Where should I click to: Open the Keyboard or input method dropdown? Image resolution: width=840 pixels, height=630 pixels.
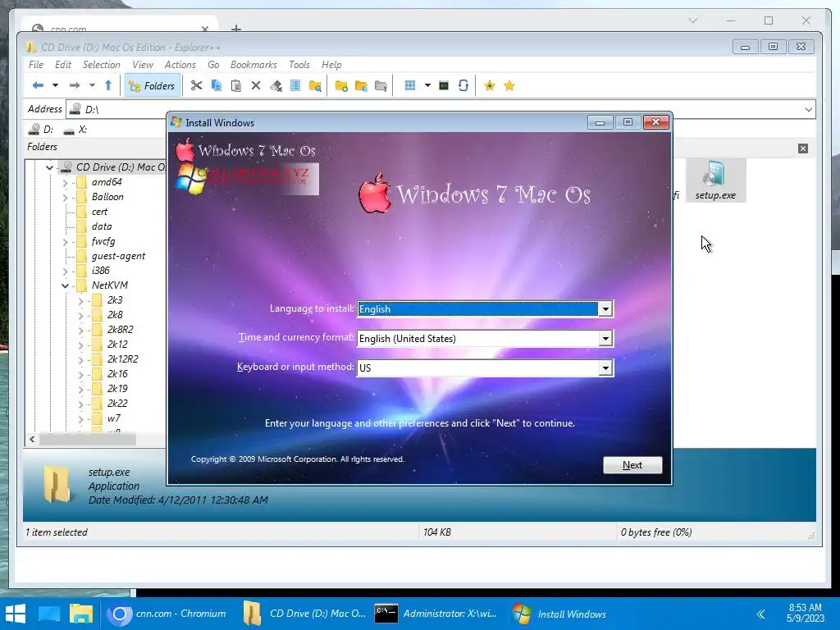(605, 368)
